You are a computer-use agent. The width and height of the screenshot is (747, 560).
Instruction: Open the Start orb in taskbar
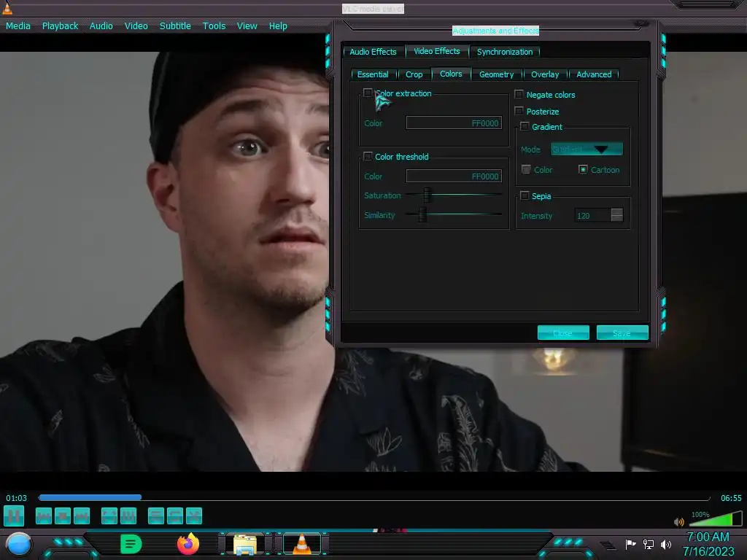[19, 545]
